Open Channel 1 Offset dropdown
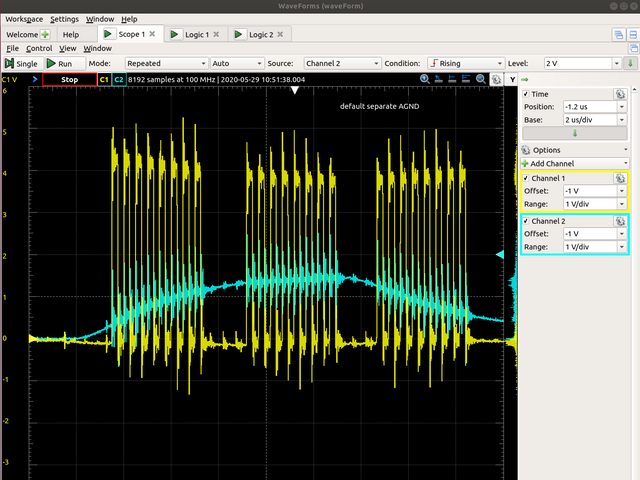 (x=622, y=191)
